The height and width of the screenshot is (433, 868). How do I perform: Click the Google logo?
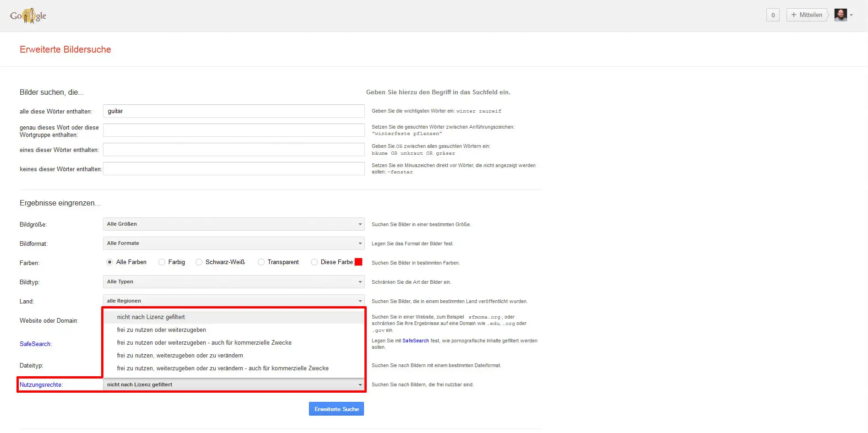(x=27, y=15)
